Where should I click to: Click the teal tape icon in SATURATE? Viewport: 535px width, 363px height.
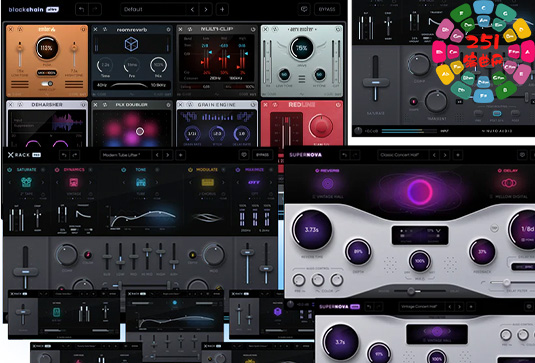click(26, 182)
